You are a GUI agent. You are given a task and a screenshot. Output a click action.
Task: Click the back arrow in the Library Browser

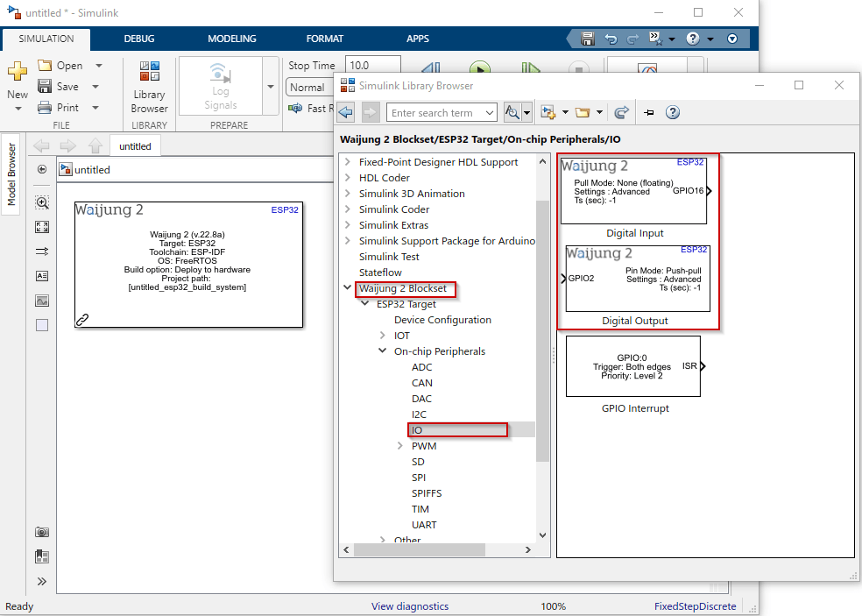[x=346, y=112]
